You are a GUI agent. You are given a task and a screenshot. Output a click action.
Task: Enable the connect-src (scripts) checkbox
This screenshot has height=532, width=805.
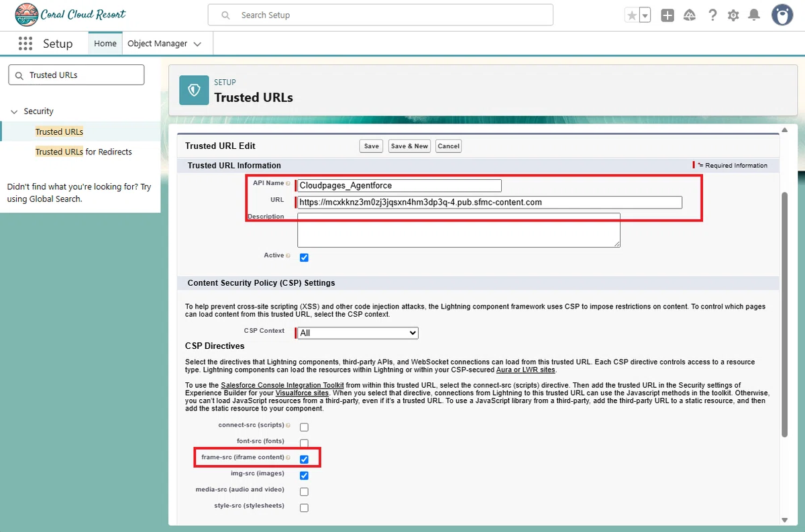coord(304,427)
